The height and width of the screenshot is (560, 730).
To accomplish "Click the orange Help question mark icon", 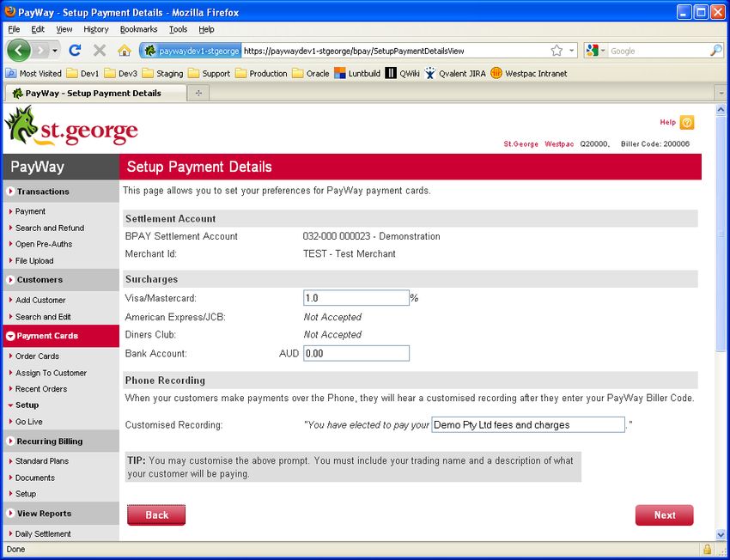I will 687,123.
